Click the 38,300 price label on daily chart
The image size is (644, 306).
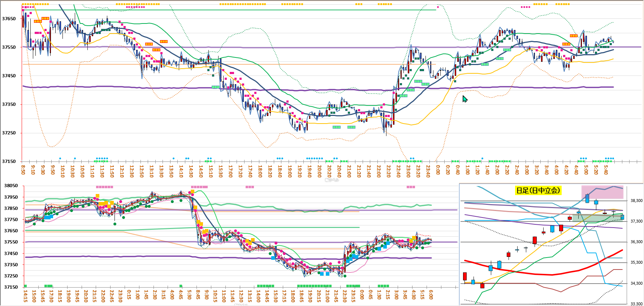636,201
